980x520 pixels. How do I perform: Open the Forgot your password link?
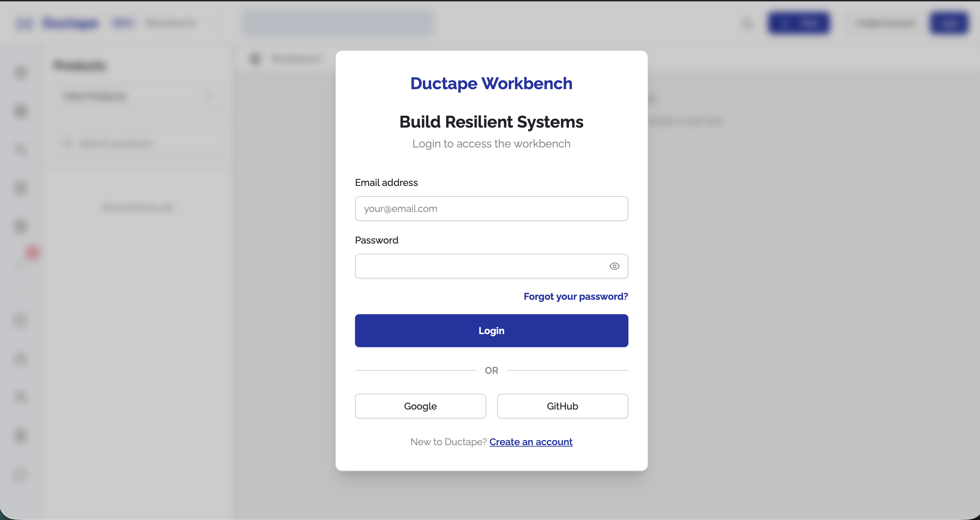(575, 296)
